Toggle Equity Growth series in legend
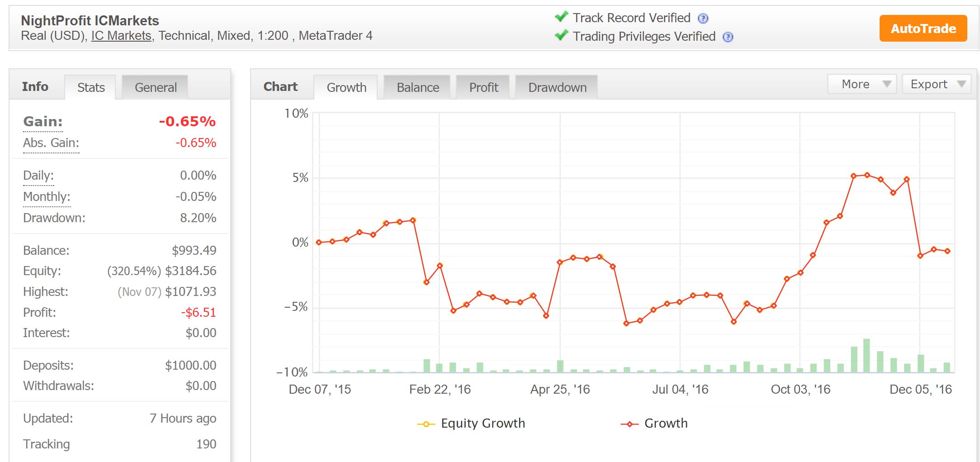 click(471, 424)
